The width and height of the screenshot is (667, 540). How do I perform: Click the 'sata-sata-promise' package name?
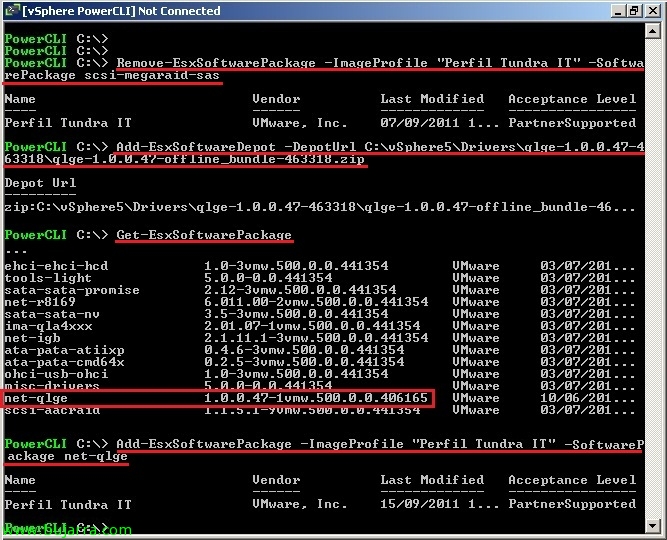72,290
